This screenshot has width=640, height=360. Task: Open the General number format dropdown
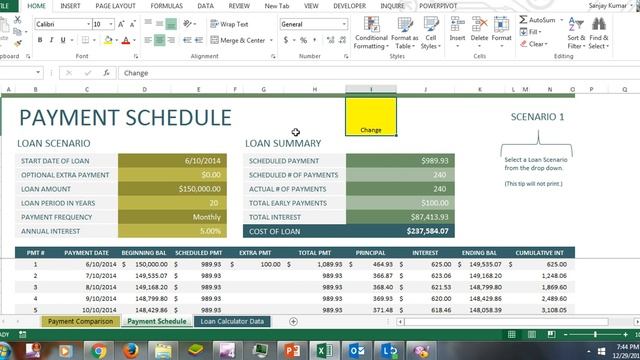pyautogui.click(x=344, y=24)
